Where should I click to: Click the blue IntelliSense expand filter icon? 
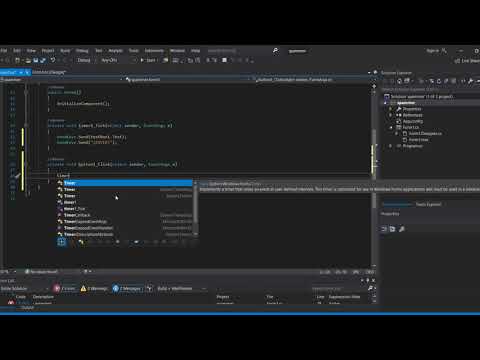pos(61,242)
